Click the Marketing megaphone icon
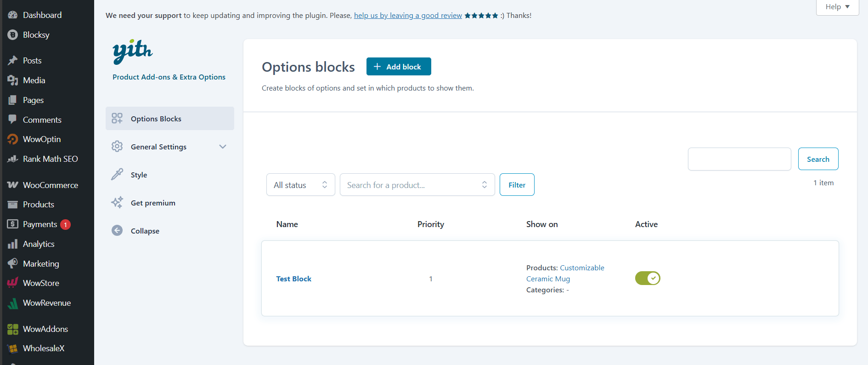This screenshot has width=868, height=365. (12, 263)
